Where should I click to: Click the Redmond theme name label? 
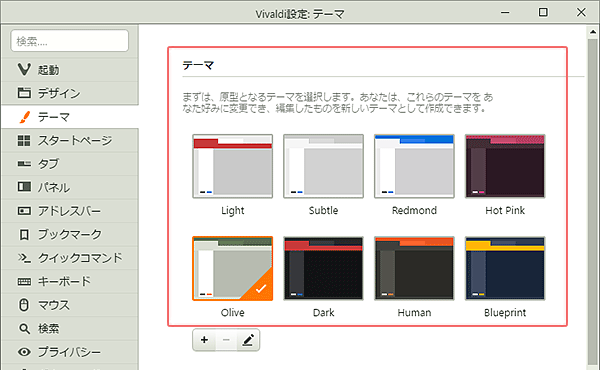coord(414,210)
